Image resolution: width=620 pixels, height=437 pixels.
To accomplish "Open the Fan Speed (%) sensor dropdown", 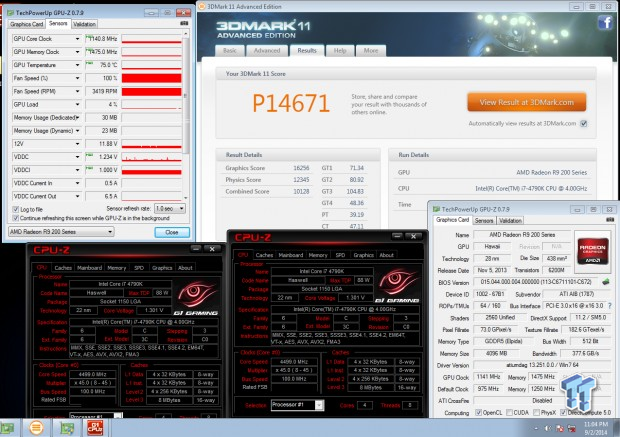I will (77, 78).
